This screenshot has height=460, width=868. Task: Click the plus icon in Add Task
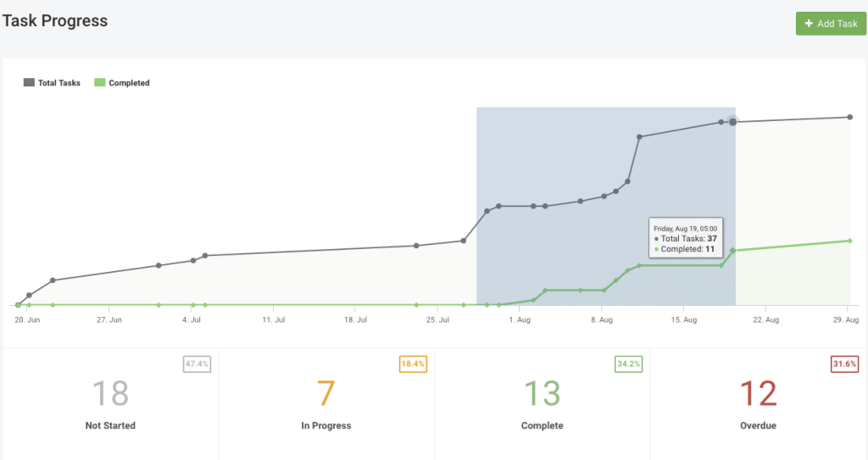pyautogui.click(x=809, y=24)
